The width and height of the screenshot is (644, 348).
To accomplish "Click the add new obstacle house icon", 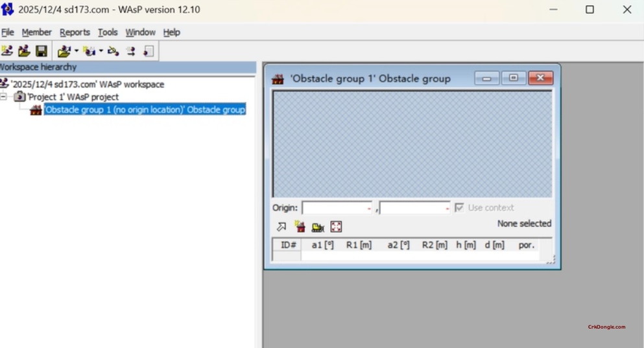I will click(x=300, y=226).
